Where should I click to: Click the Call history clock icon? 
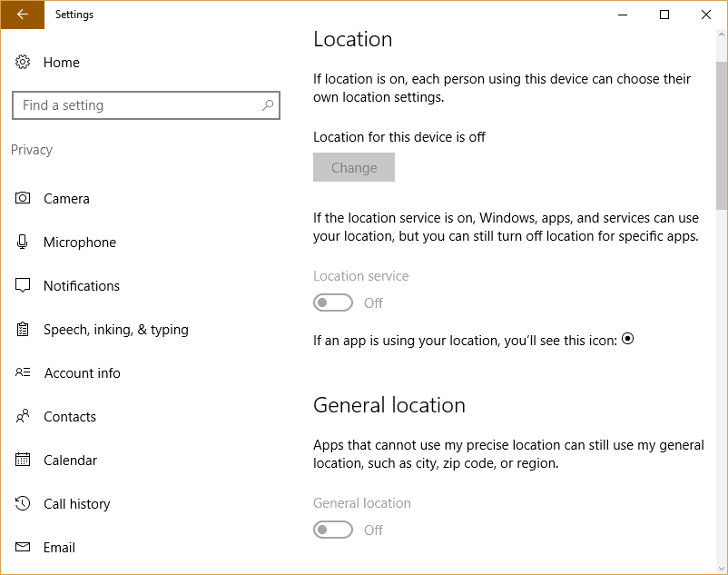[23, 503]
